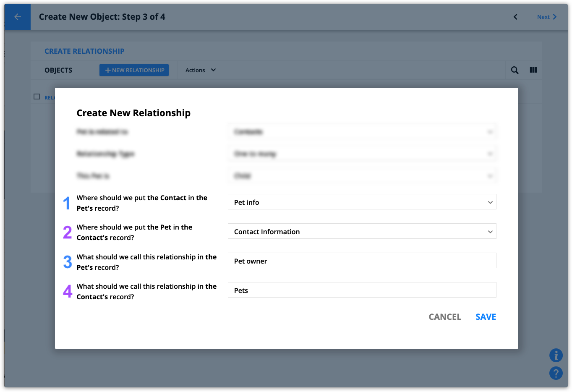
Task: Select the Create Relationship heading tab
Action: tap(84, 51)
